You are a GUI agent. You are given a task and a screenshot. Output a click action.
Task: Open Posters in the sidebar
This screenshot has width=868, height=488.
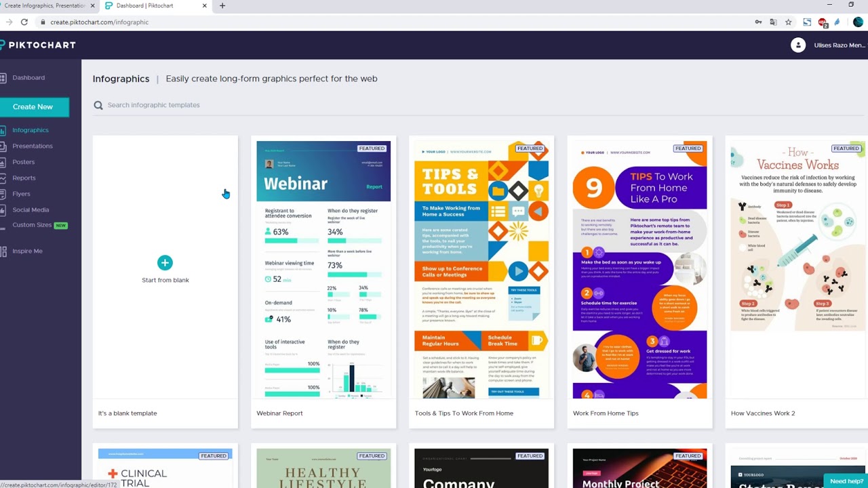pos(24,162)
